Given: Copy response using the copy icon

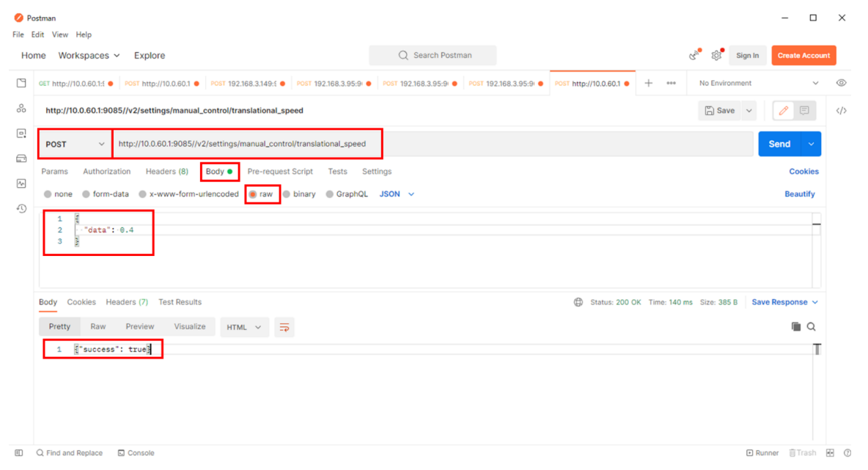Looking at the screenshot, I should pyautogui.click(x=796, y=327).
